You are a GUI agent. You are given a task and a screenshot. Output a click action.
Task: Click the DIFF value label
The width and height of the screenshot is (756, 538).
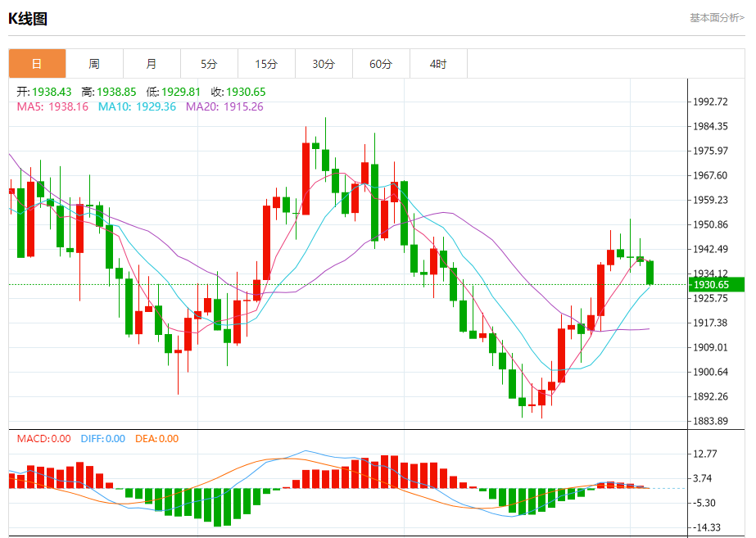click(102, 439)
